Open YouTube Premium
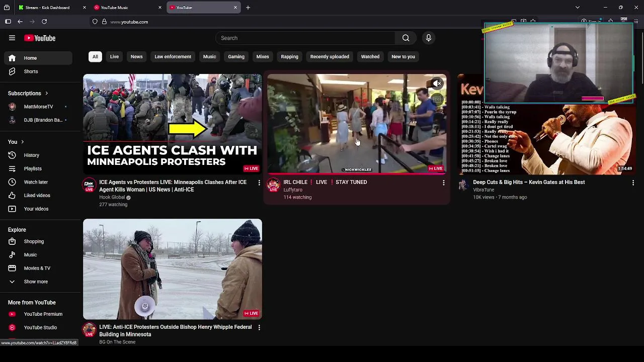 pos(38,314)
